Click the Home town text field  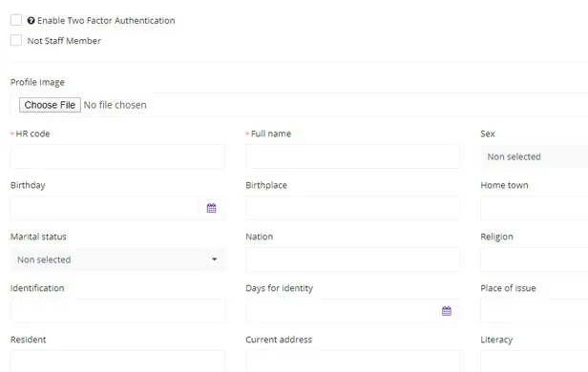pyautogui.click(x=535, y=208)
